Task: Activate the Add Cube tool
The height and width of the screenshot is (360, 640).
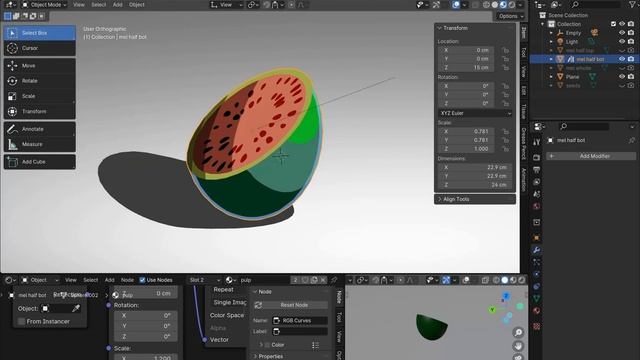Action: pos(40,162)
